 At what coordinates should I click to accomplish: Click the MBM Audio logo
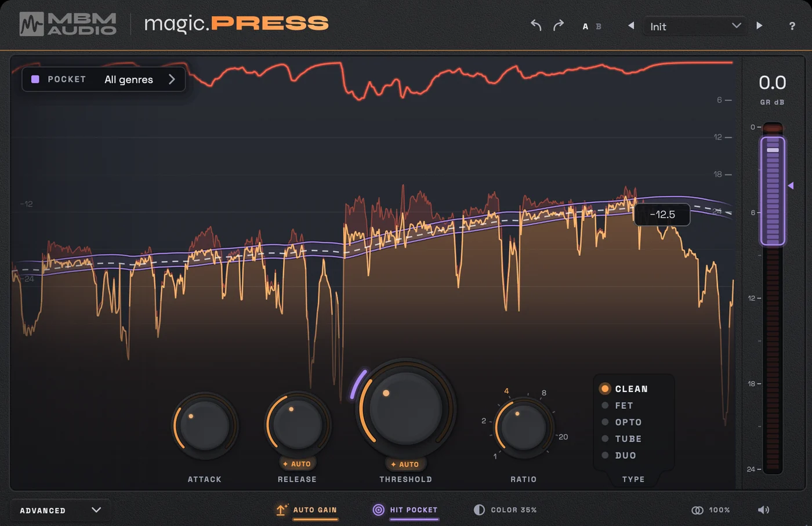coord(68,24)
